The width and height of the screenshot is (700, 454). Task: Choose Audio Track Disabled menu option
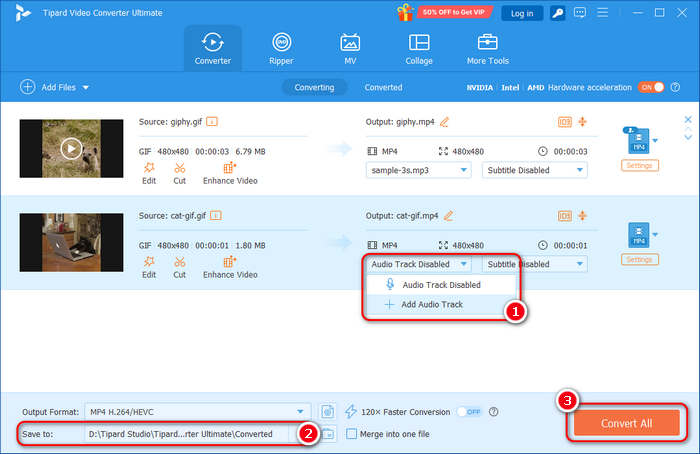pyautogui.click(x=441, y=285)
